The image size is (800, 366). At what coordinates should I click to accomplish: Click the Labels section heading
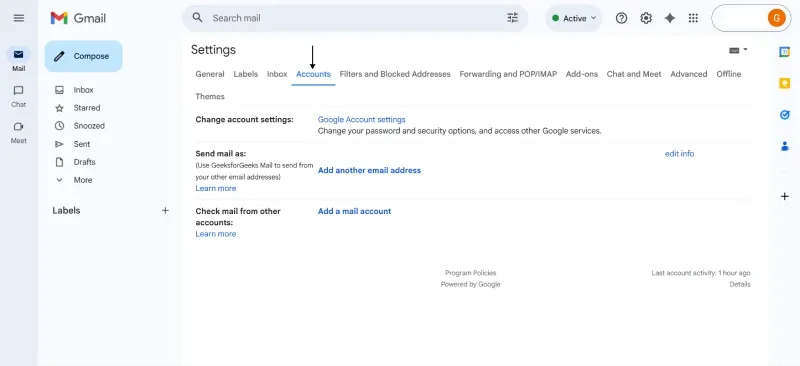point(66,210)
